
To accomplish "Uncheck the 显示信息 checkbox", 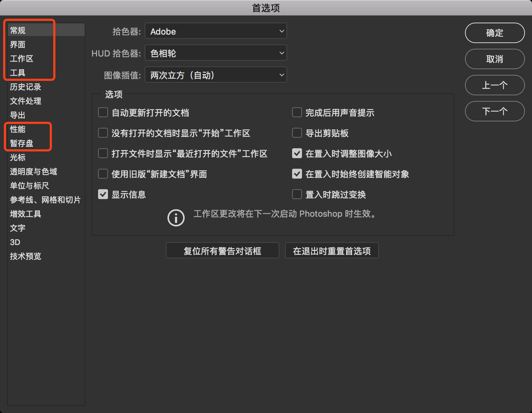I will click(103, 194).
